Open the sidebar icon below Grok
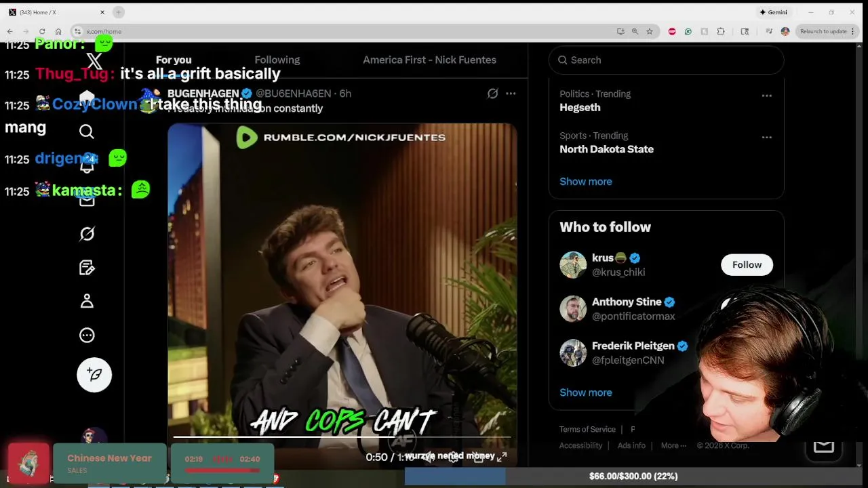Viewport: 868px width, 488px height. coord(87,268)
